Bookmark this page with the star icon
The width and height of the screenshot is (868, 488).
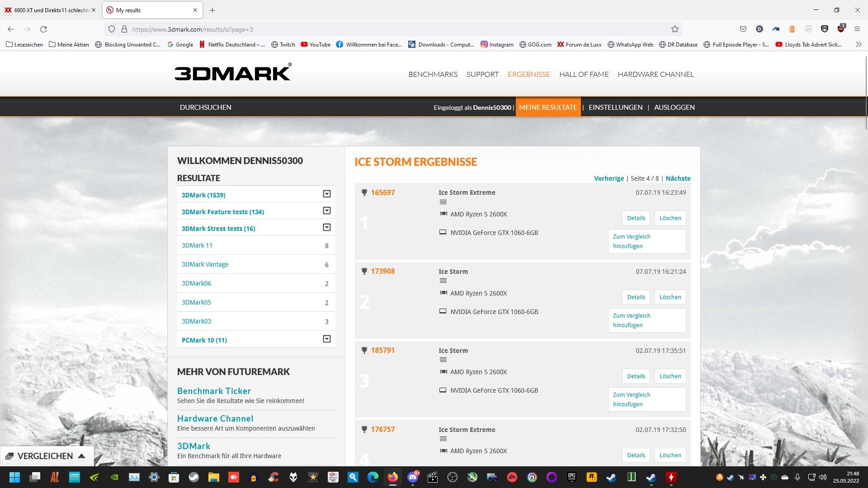(x=675, y=29)
